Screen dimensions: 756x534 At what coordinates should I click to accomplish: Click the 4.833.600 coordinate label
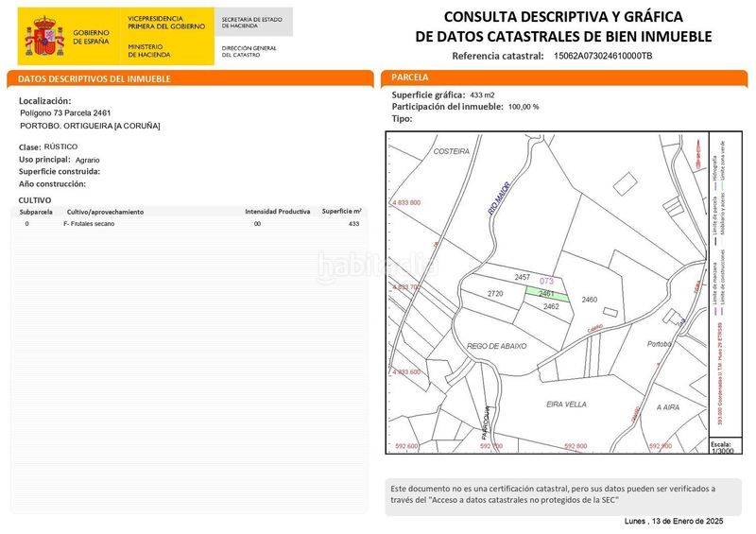click(x=406, y=372)
